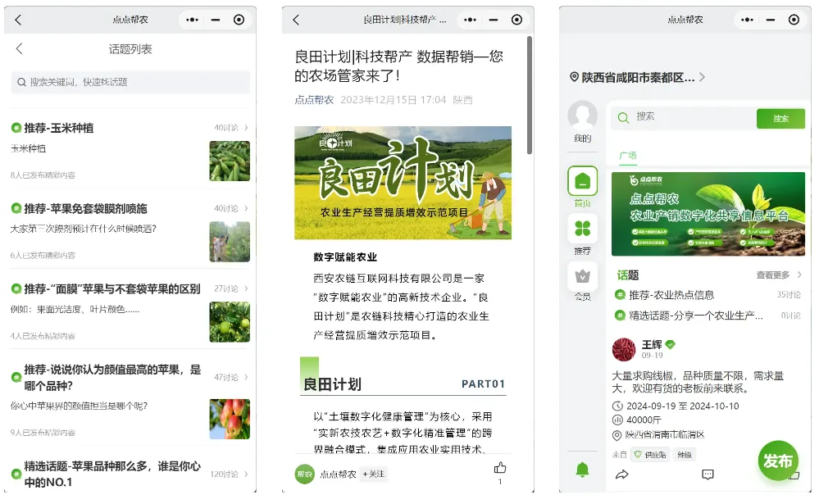The width and height of the screenshot is (819, 504).
Task: Like the article with the thumbs-up icon
Action: coord(500,467)
